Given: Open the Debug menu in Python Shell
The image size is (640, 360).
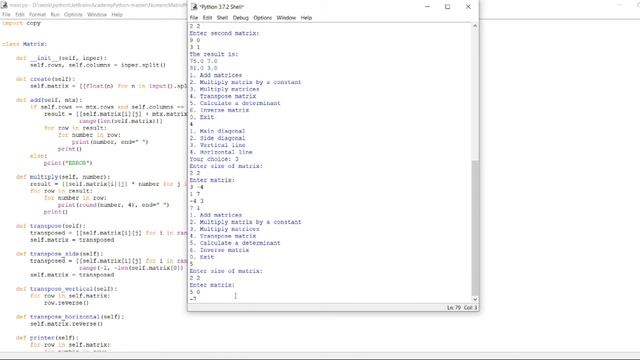Looking at the screenshot, I should coord(240,18).
